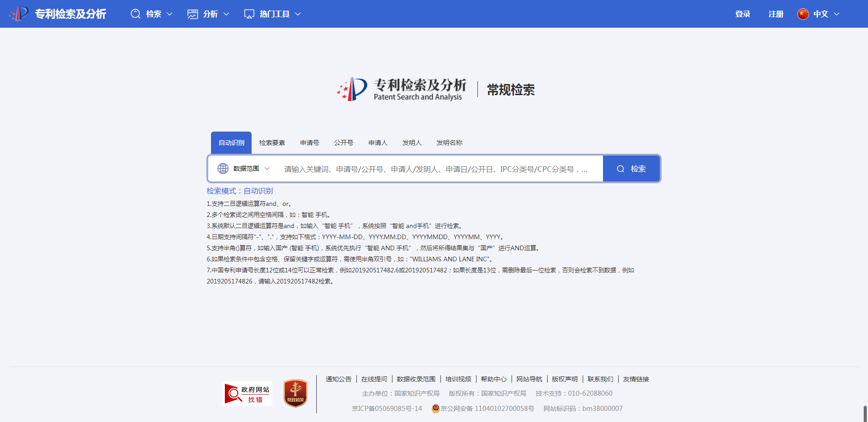868x422 pixels.
Task: Click the magnifier icon beside 检索 menu
Action: tap(135, 14)
